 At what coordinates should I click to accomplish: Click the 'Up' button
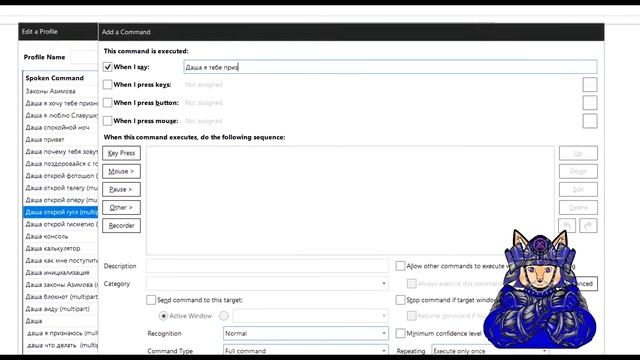[578, 153]
